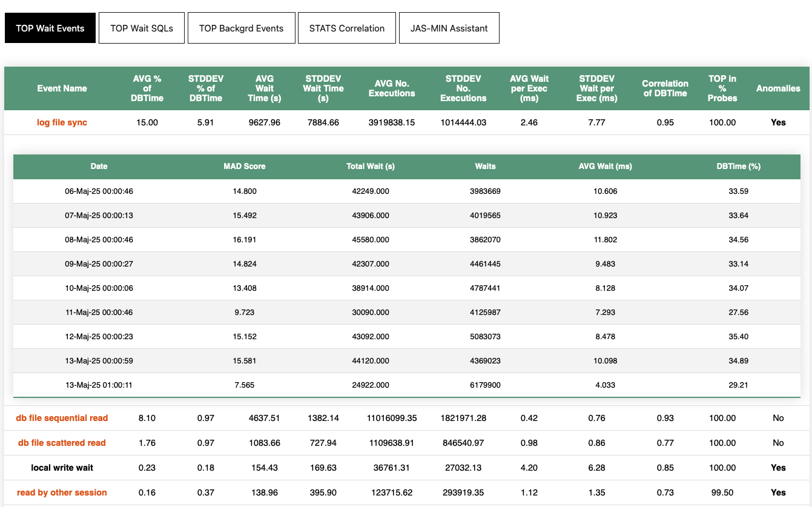
Task: Open the STATS Correlation tab
Action: pos(347,28)
